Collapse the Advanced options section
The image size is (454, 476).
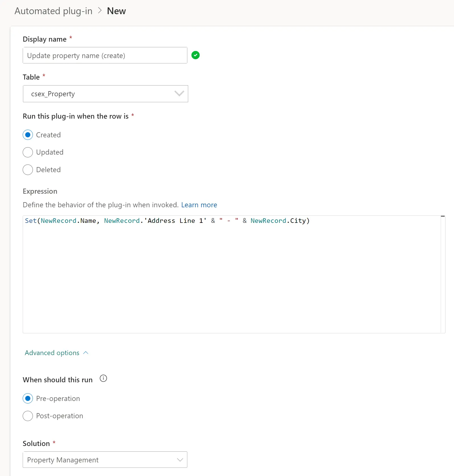tap(52, 353)
